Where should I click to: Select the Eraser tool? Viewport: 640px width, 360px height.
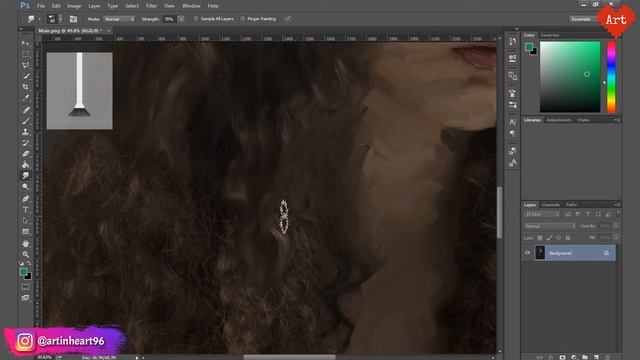coord(25,153)
